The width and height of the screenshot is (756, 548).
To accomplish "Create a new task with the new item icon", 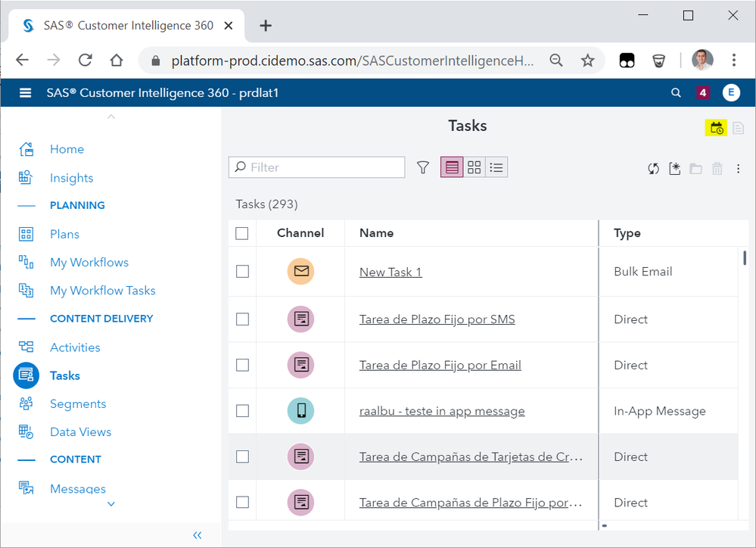I will (x=675, y=169).
